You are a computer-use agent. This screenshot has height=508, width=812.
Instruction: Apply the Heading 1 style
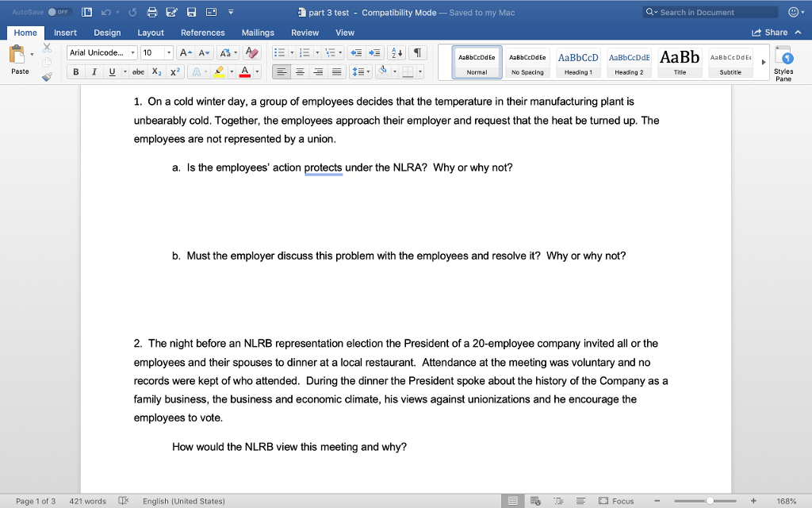pyautogui.click(x=578, y=62)
